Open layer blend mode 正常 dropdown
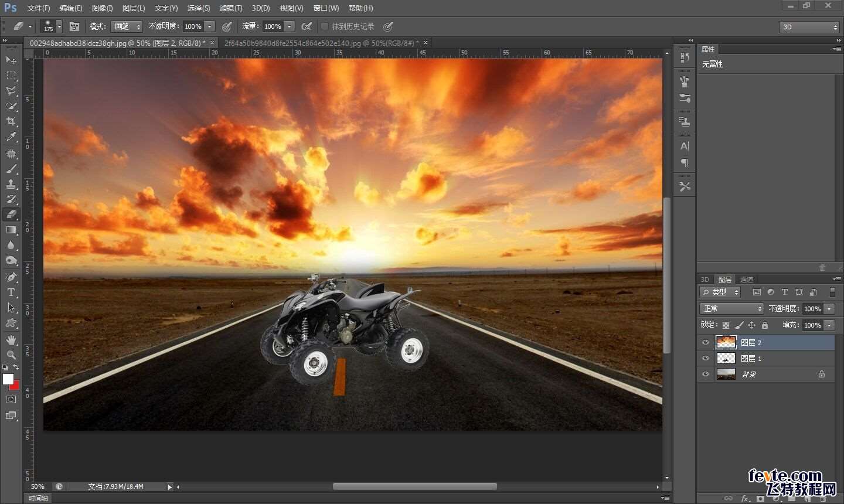Screen dimensions: 844x504 click(731, 308)
